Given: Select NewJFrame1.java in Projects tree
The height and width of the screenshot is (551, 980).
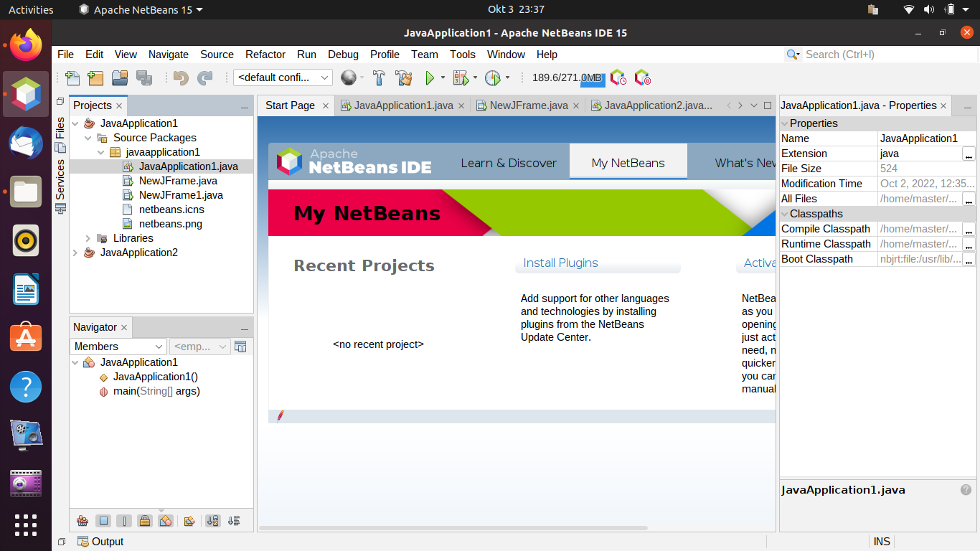Looking at the screenshot, I should [x=181, y=195].
